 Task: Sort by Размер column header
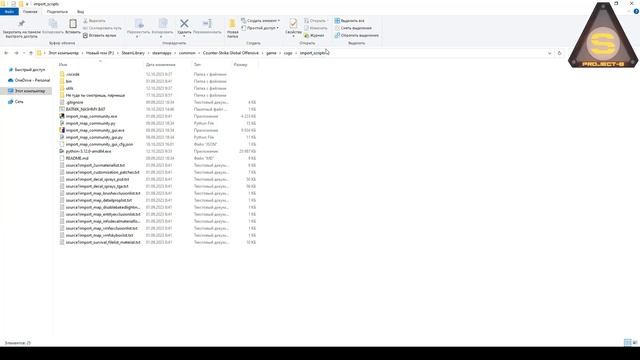[240, 64]
